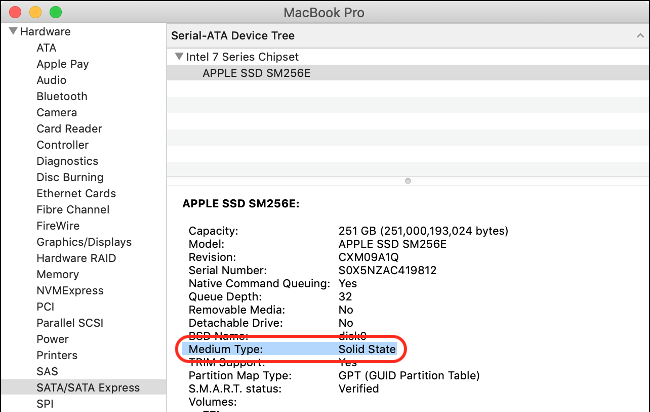Open Apple Pay hardware info
This screenshot has width=650, height=412.
point(62,64)
